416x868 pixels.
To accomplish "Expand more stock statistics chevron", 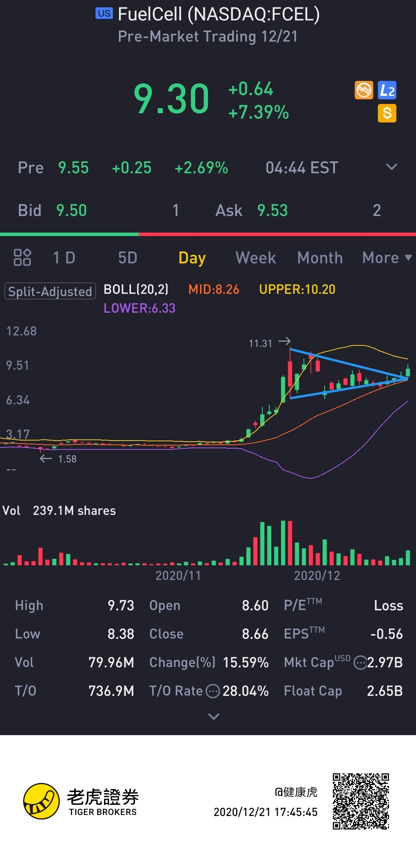I will 213,717.
